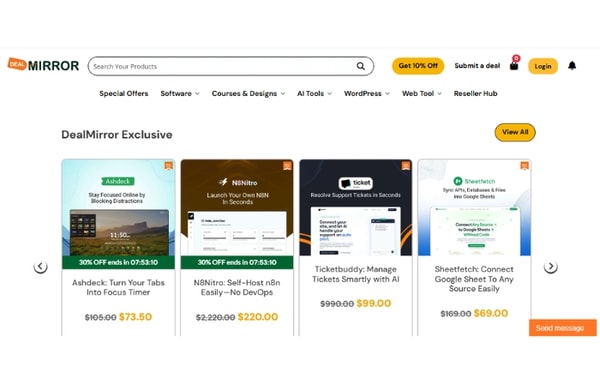
Task: Go to previous carousel slide
Action: [41, 266]
